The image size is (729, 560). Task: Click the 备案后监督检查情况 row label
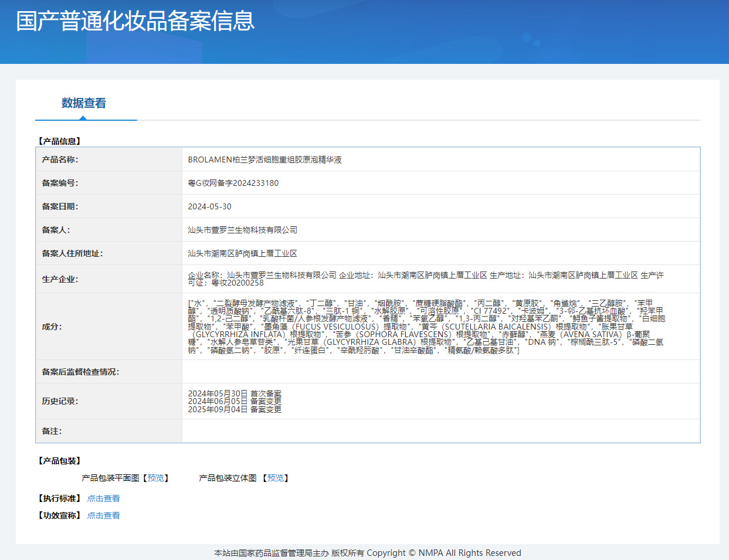click(x=80, y=372)
